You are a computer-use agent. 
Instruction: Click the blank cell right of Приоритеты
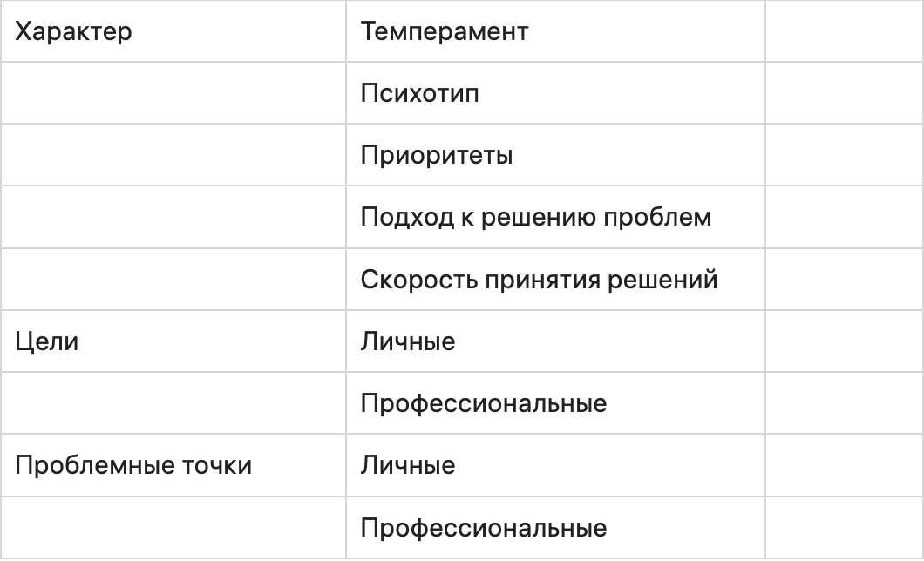coord(844,155)
